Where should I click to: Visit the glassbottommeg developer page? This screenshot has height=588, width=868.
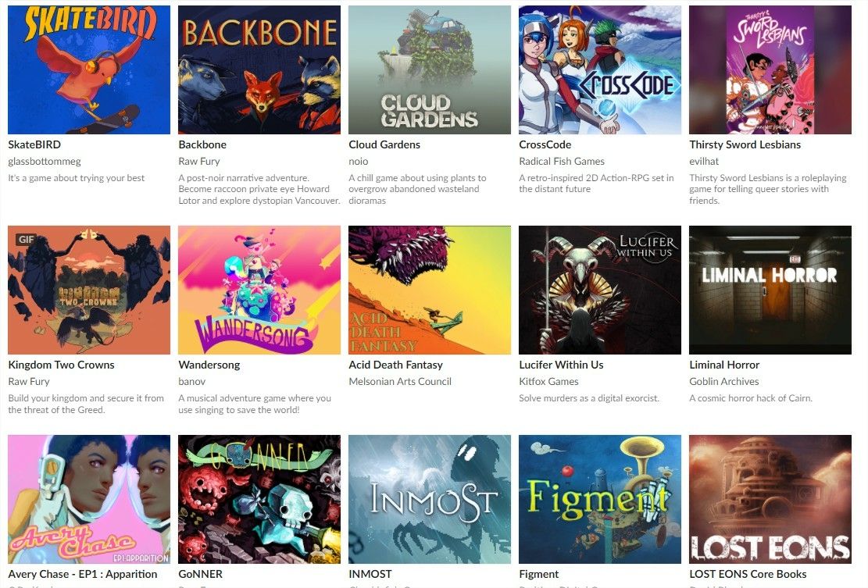45,161
